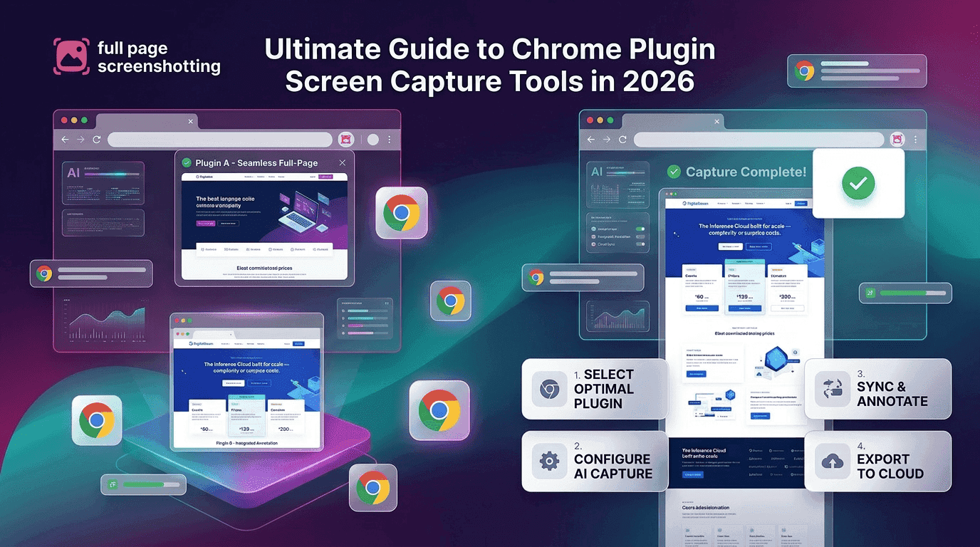Screen dimensions: 980x547
Task: Click the Plugin A page preview thumbnail
Action: (264, 226)
